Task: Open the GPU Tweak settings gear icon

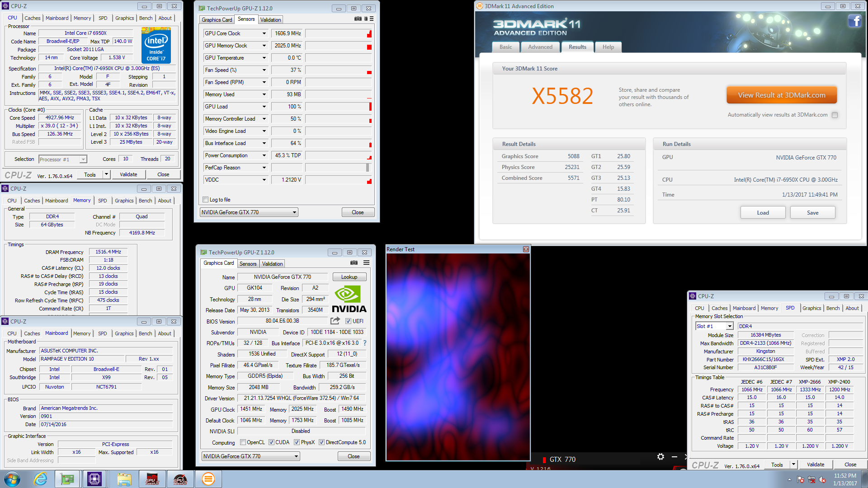Action: 660,457
